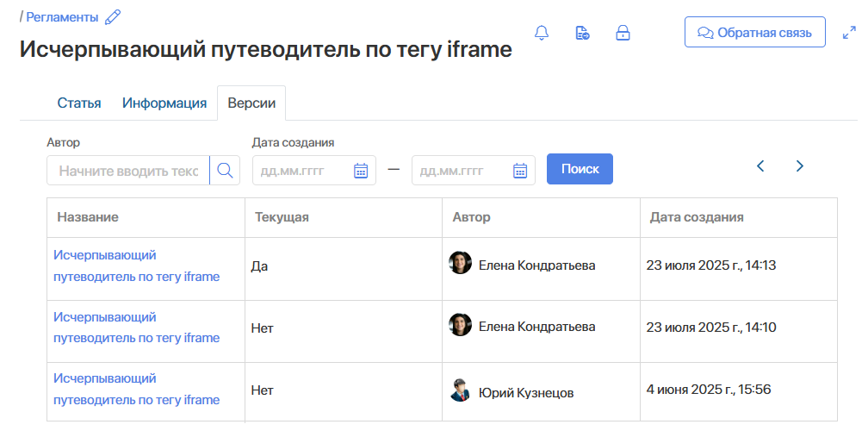Screen dimensions: 868x437
Task: Go to previous page with left chevron
Action: tap(760, 166)
